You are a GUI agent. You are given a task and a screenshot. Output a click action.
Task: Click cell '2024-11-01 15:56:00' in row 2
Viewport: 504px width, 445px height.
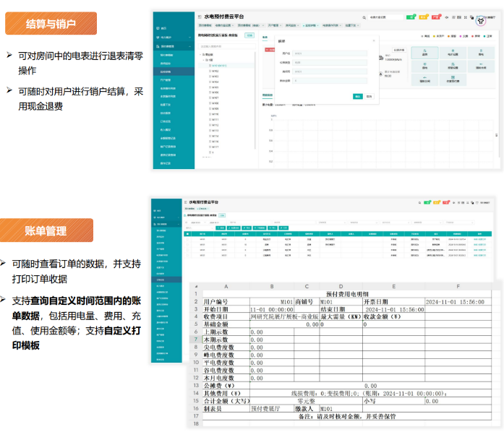(458, 302)
